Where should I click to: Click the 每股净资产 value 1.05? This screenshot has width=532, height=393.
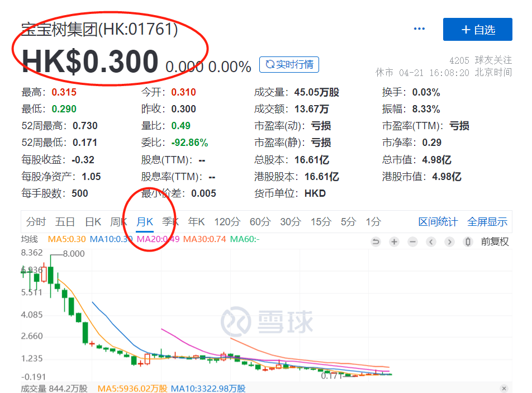(91, 177)
